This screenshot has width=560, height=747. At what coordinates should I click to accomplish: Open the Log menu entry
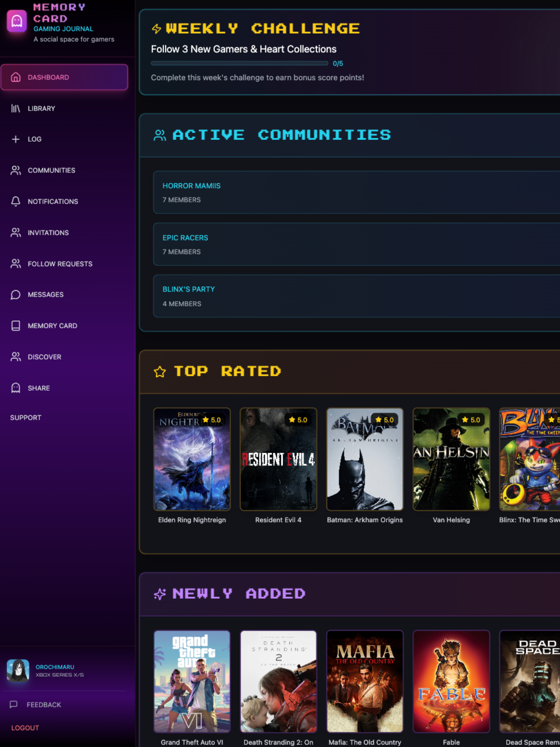coord(64,139)
